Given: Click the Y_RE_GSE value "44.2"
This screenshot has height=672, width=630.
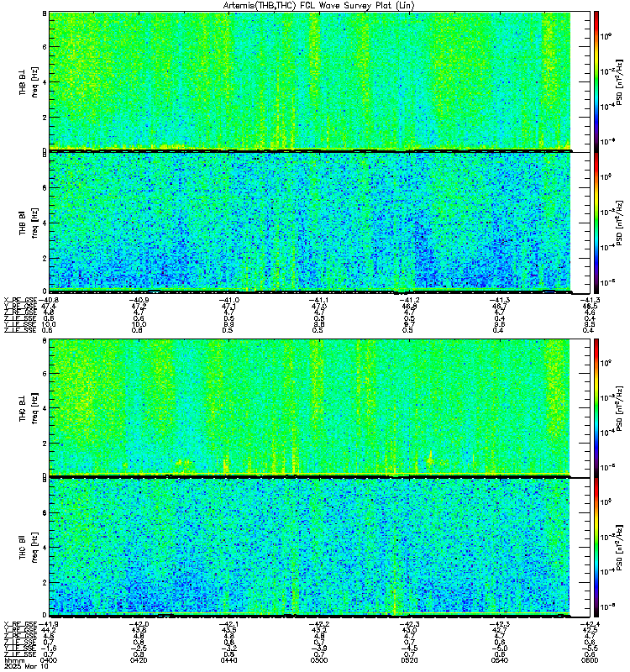Looking at the screenshot, I should (x=49, y=630).
